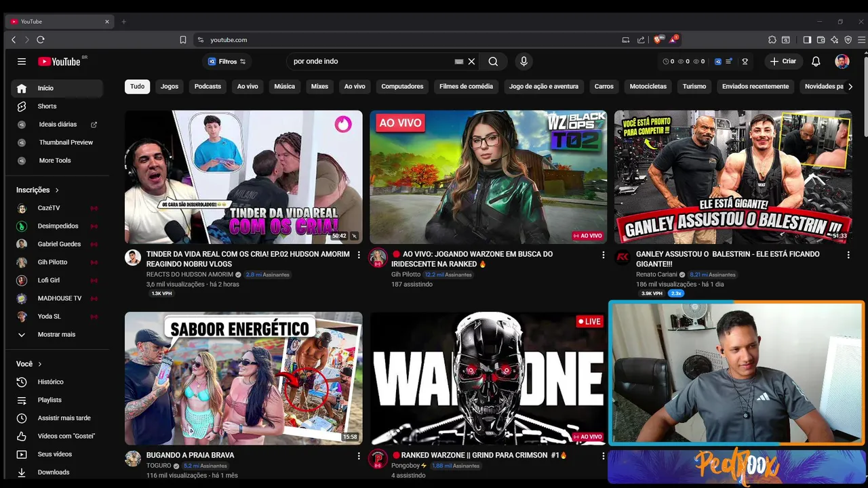Open options menu for Tinder da Vida Real video
868x488 pixels.
tap(359, 255)
